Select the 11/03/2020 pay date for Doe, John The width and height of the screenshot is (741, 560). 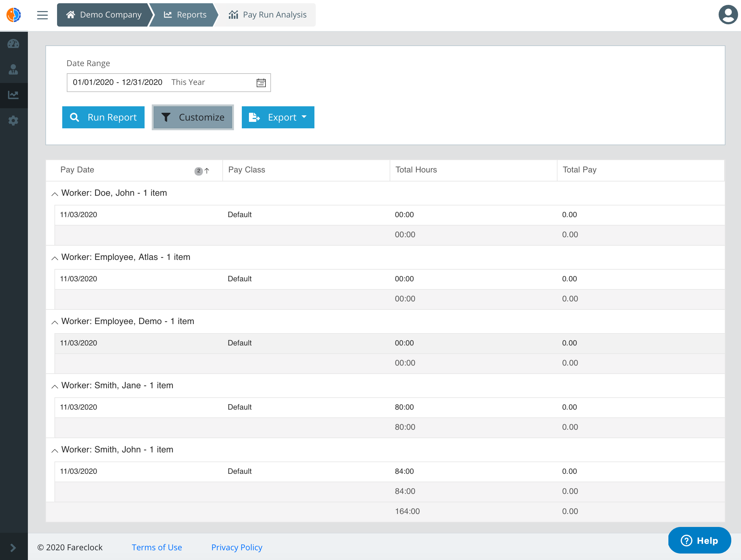78,215
